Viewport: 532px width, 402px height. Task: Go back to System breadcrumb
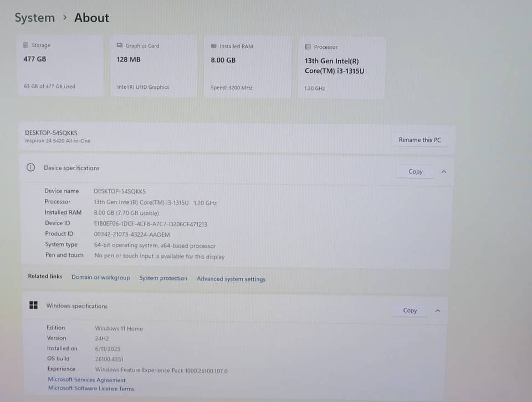(x=34, y=18)
